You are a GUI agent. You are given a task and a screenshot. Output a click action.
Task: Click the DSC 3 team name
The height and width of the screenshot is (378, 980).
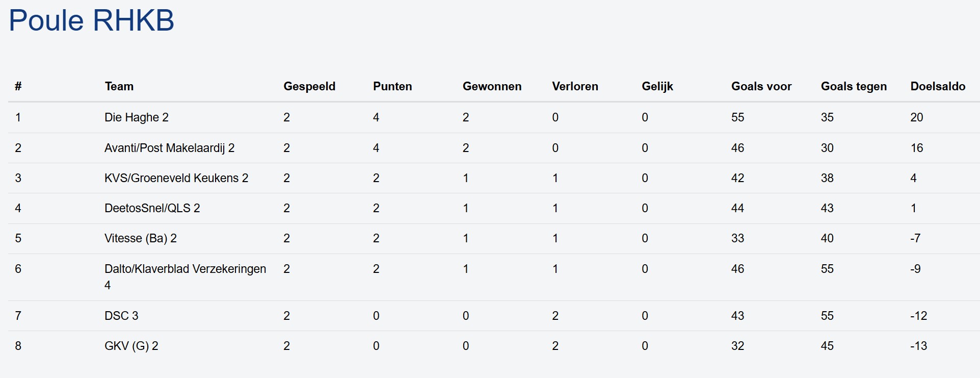pos(121,316)
